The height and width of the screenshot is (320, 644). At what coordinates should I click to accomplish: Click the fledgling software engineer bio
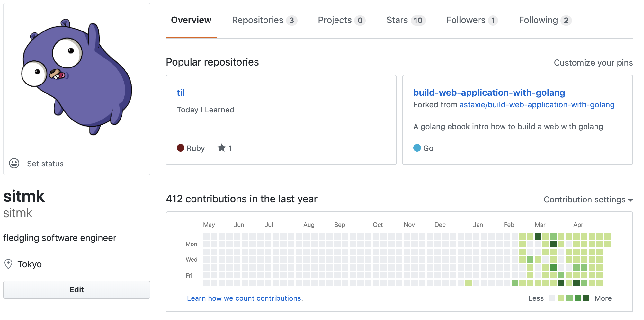click(x=60, y=238)
